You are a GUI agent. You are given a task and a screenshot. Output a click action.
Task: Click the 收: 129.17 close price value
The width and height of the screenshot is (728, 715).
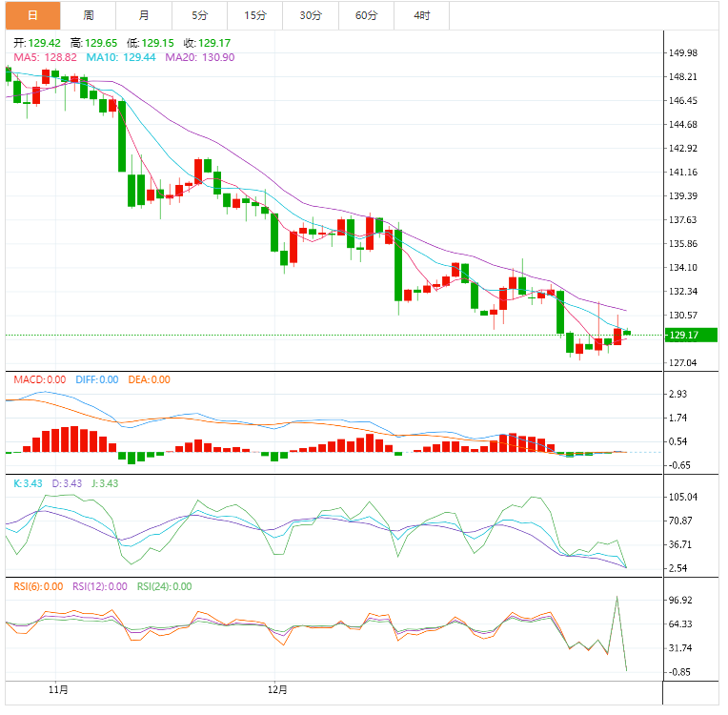point(207,43)
